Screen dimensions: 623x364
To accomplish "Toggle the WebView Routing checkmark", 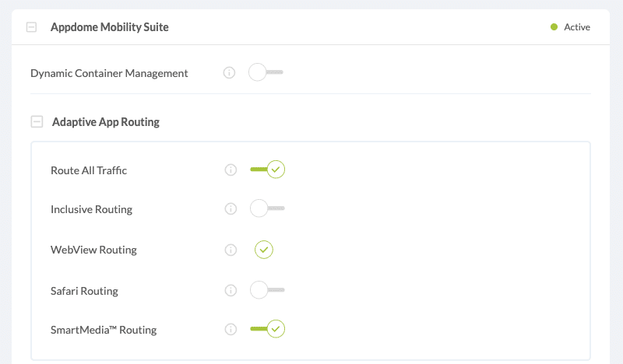I will 264,250.
